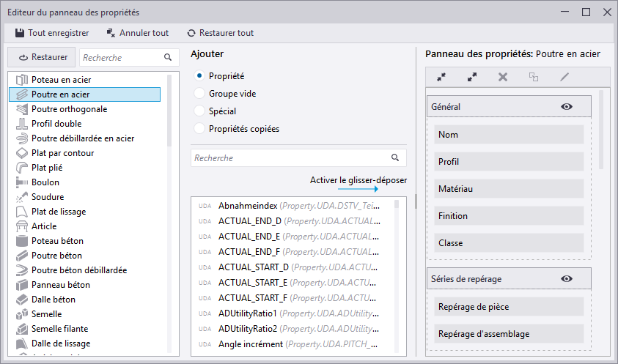Select the Propriétés copiées radio button
The height and width of the screenshot is (364, 618).
click(199, 128)
